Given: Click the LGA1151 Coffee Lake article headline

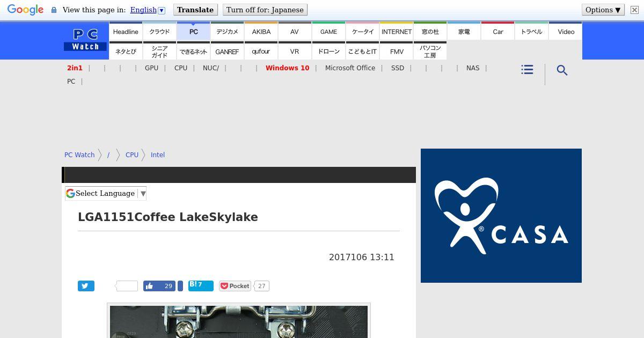Looking at the screenshot, I should click(x=168, y=217).
